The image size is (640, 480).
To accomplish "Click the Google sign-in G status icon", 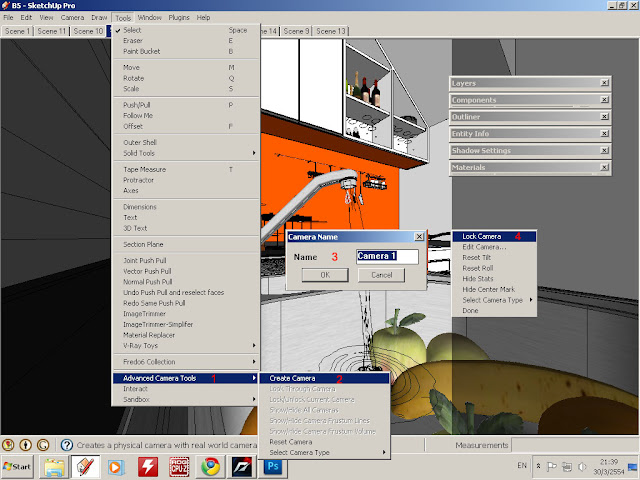I will click(x=43, y=444).
